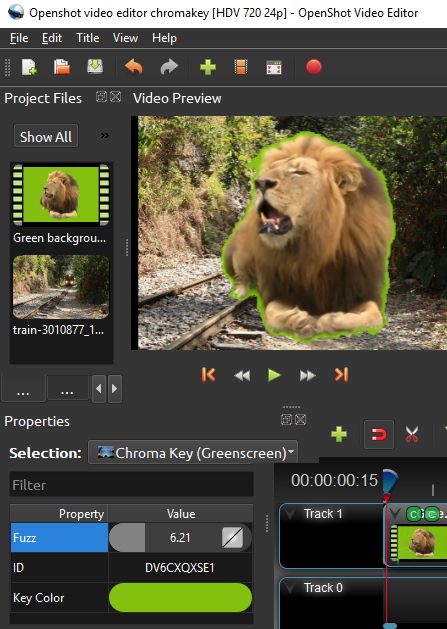Expand more filter buttons chevron
Screen dimensions: 447x629
105,136
